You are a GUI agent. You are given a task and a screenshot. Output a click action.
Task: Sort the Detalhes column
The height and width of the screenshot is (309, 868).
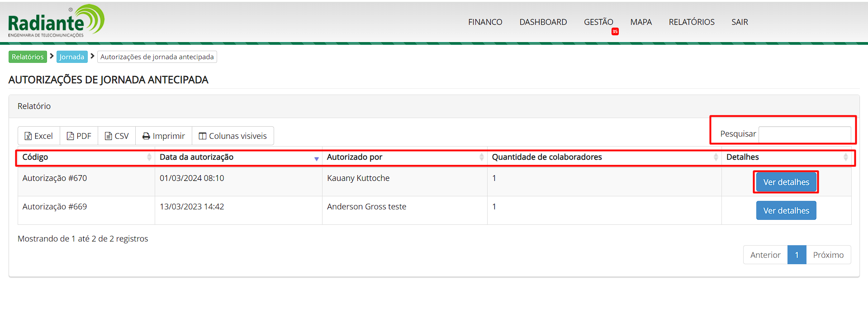845,157
